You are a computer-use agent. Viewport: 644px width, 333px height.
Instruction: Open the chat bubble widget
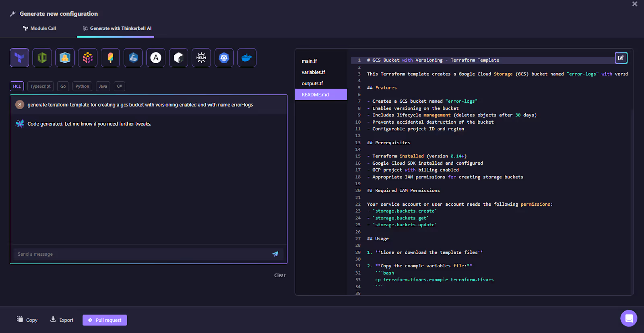(x=629, y=318)
